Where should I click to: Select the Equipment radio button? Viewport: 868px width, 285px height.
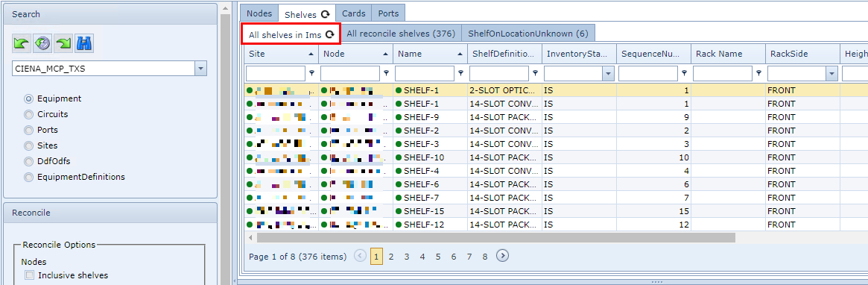click(28, 98)
